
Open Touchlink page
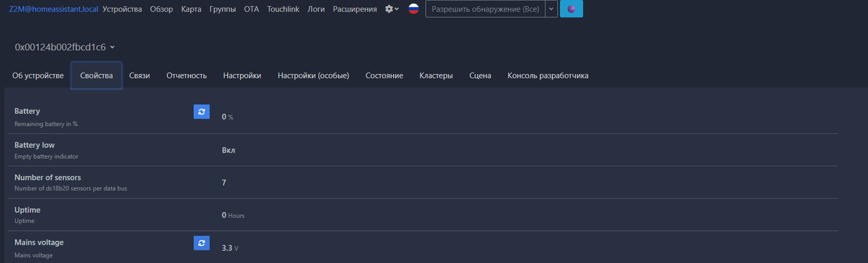[283, 9]
